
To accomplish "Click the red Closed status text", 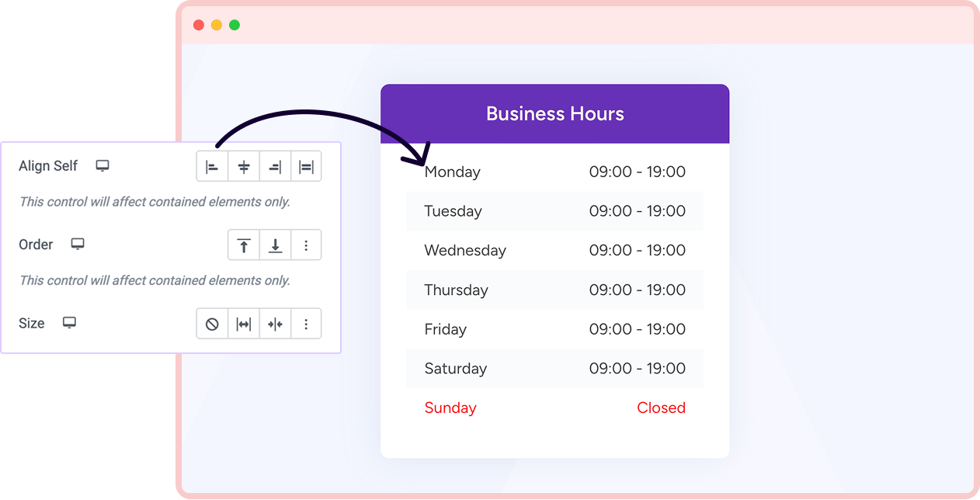I will coord(661,408).
